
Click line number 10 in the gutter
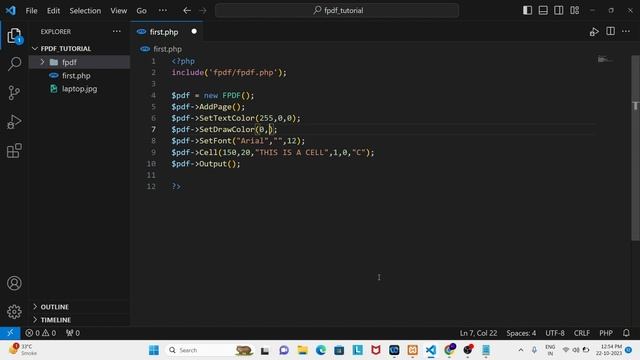point(151,164)
